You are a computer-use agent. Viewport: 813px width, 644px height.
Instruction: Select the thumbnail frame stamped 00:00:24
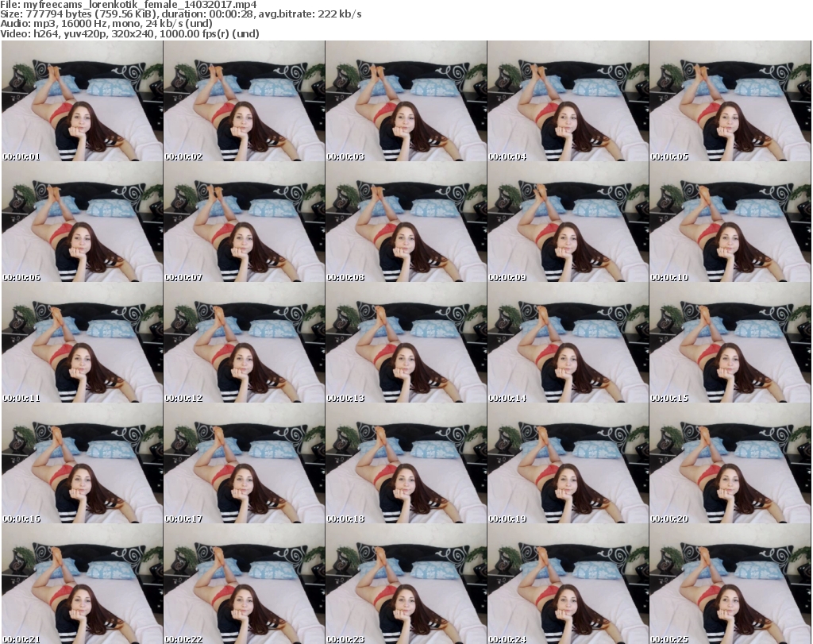[x=568, y=584]
